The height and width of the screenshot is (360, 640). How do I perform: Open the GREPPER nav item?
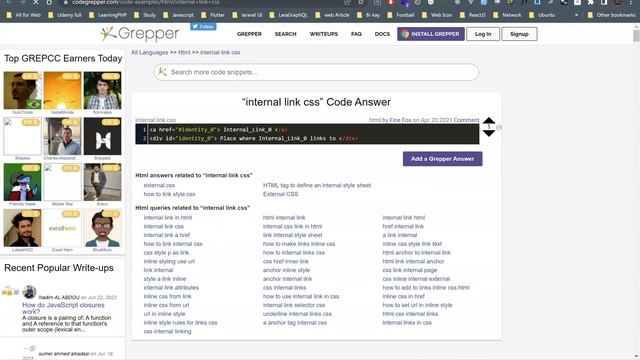249,34
